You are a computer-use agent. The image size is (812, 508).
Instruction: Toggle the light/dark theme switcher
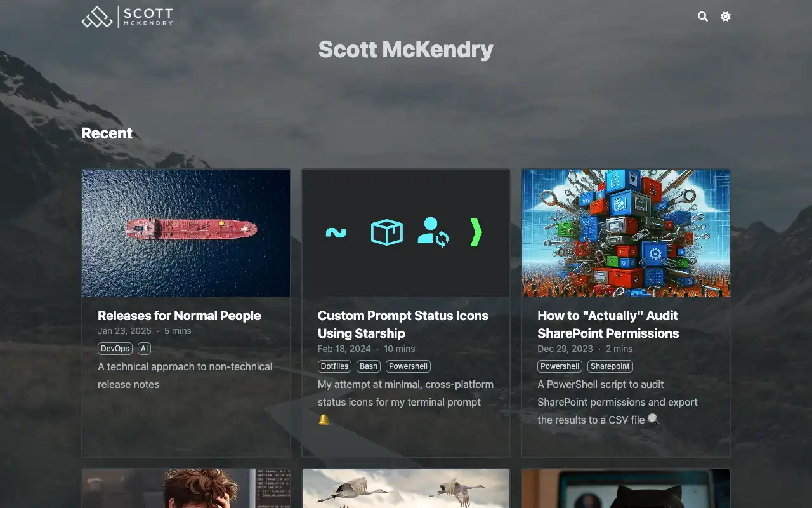(726, 17)
